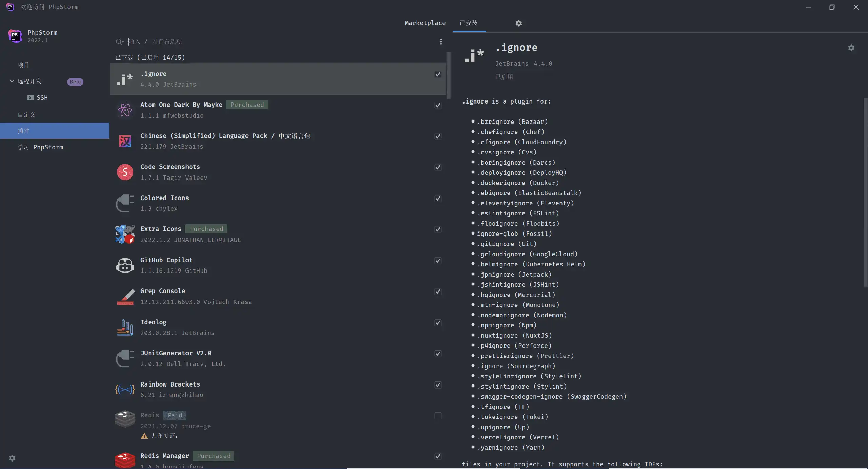Screen dimensions: 868x469
Task: Click the JUnitGenerator plug icon
Action: click(x=125, y=358)
